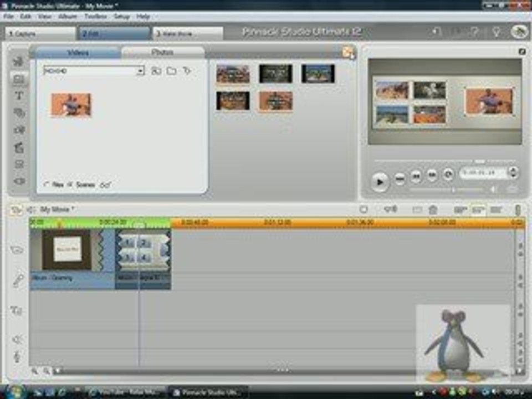The width and height of the screenshot is (532, 399).
Task: Open the Edit menu
Action: coord(25,16)
